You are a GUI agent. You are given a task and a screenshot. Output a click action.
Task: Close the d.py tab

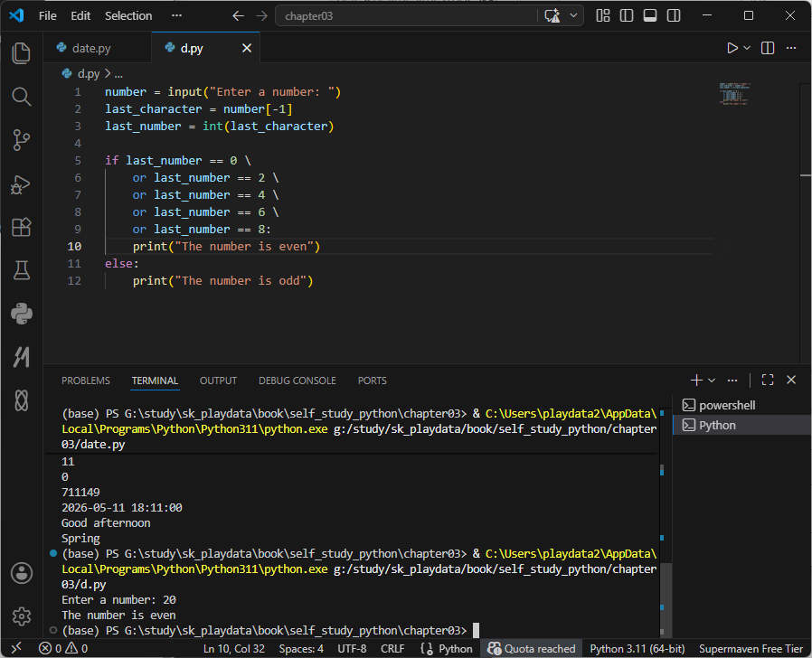coord(247,48)
